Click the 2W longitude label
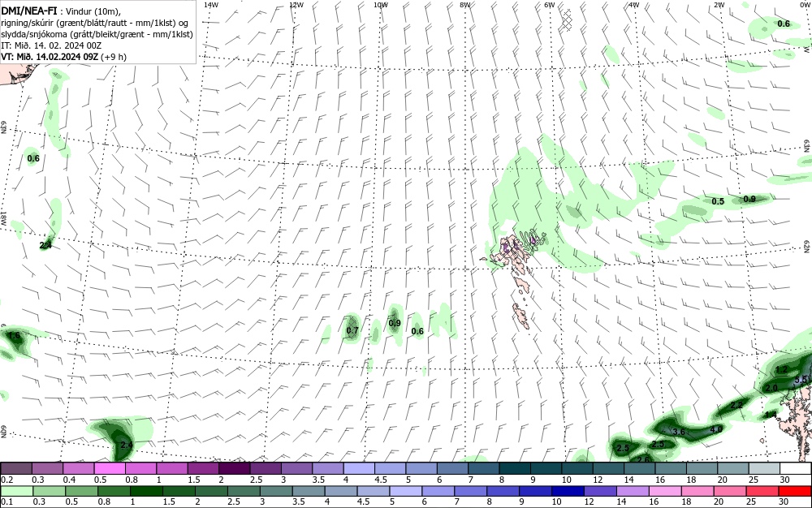This screenshot has height=508, width=812. click(x=719, y=5)
